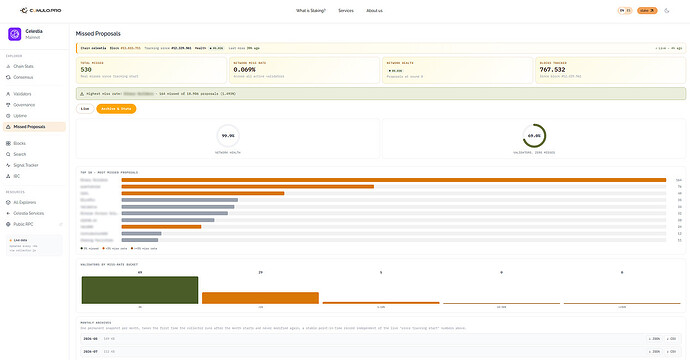Click the 99.9% network health gauge

coord(228,136)
